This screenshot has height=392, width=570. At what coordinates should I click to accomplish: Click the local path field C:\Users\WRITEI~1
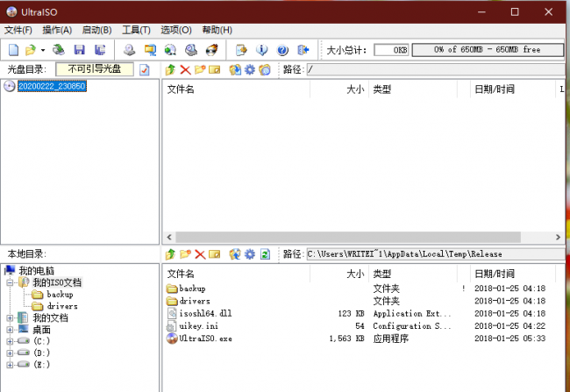436,253
